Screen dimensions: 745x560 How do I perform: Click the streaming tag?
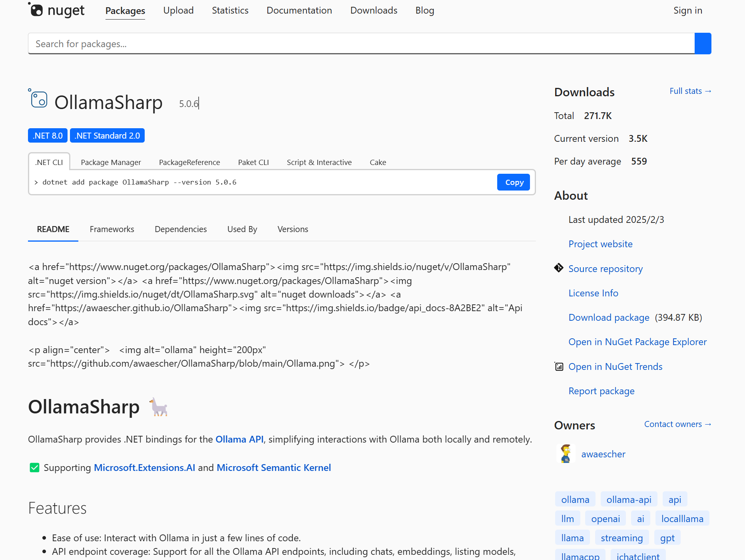tap(622, 538)
